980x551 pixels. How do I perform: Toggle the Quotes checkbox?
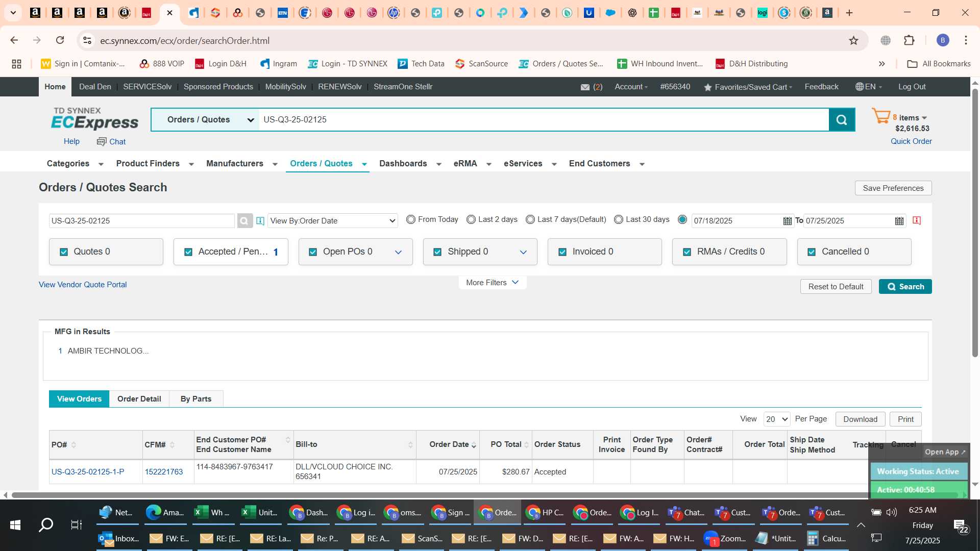64,252
